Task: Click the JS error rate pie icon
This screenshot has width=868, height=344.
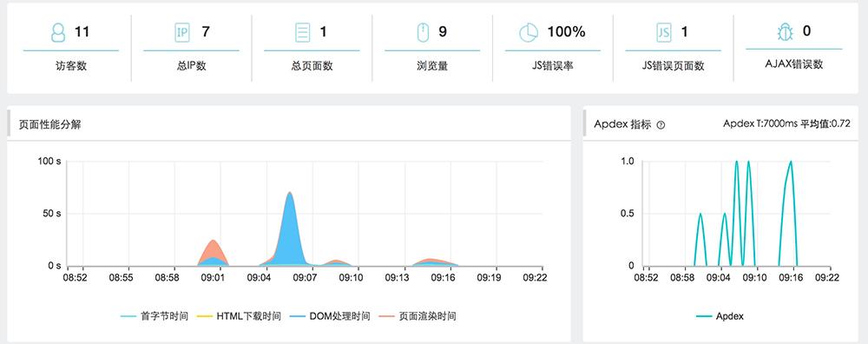Action: coord(529,33)
